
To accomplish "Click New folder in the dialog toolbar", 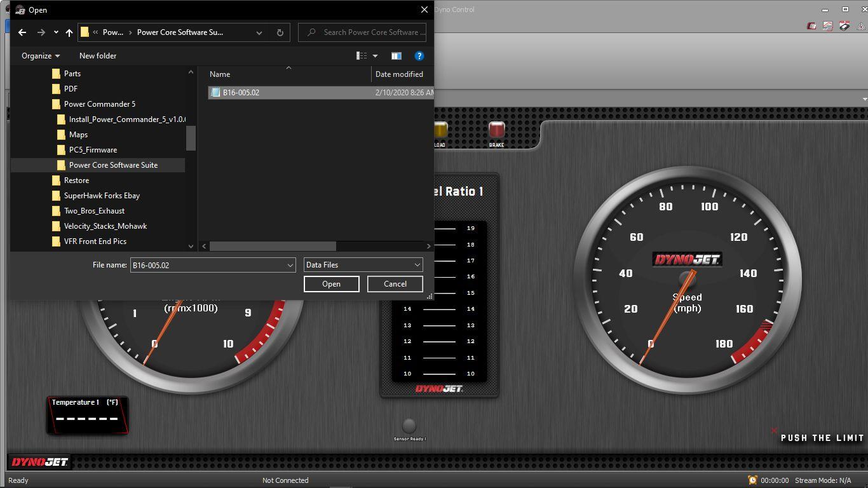I will (98, 56).
